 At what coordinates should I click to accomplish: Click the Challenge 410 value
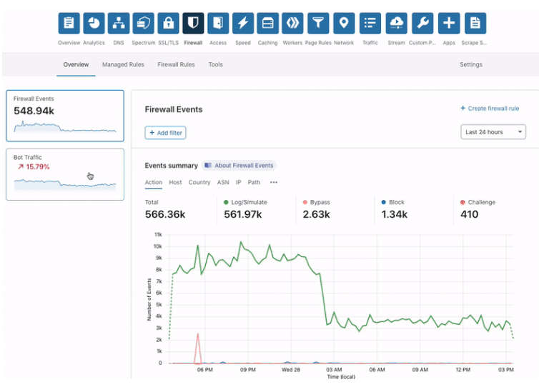point(469,214)
